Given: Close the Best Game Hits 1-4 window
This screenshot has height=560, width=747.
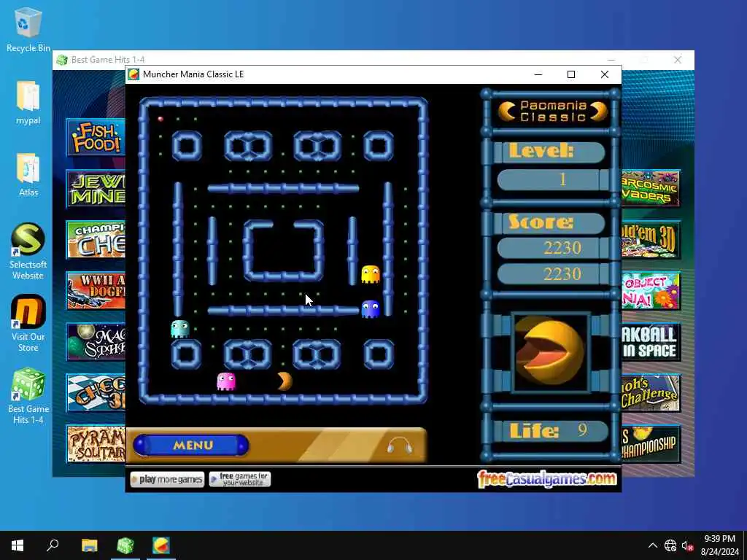Looking at the screenshot, I should [x=678, y=60].
